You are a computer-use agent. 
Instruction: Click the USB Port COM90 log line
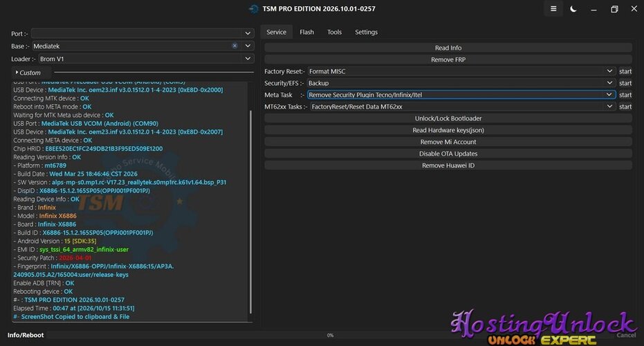(x=86, y=123)
